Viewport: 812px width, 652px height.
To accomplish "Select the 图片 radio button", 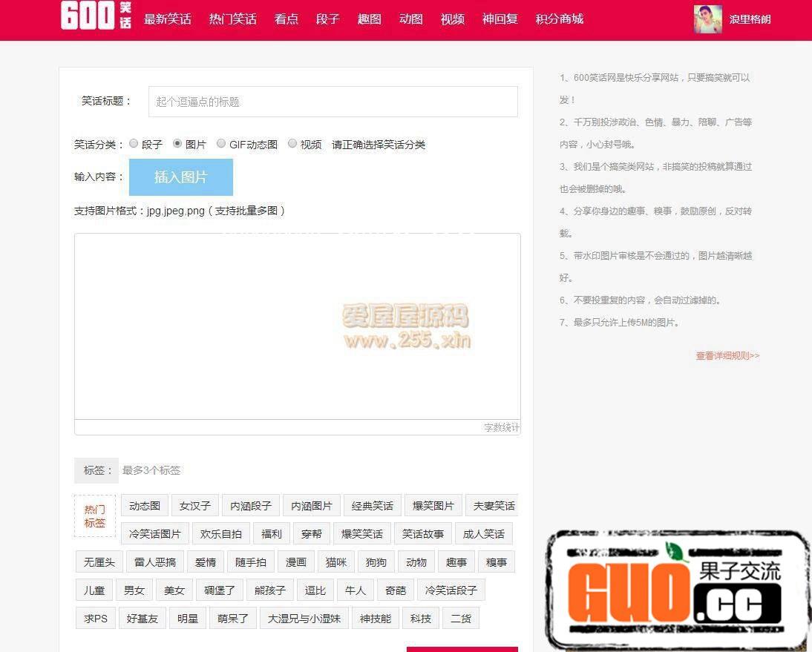I will point(177,144).
